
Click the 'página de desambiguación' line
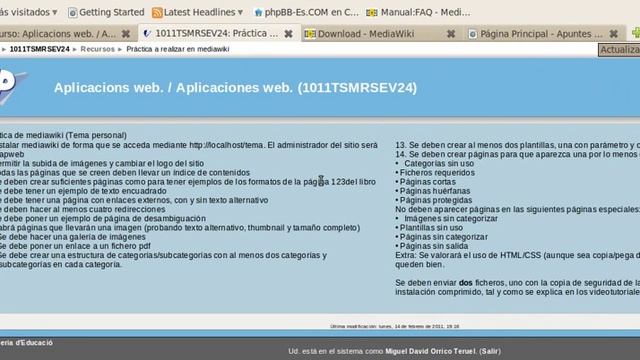tap(103, 218)
